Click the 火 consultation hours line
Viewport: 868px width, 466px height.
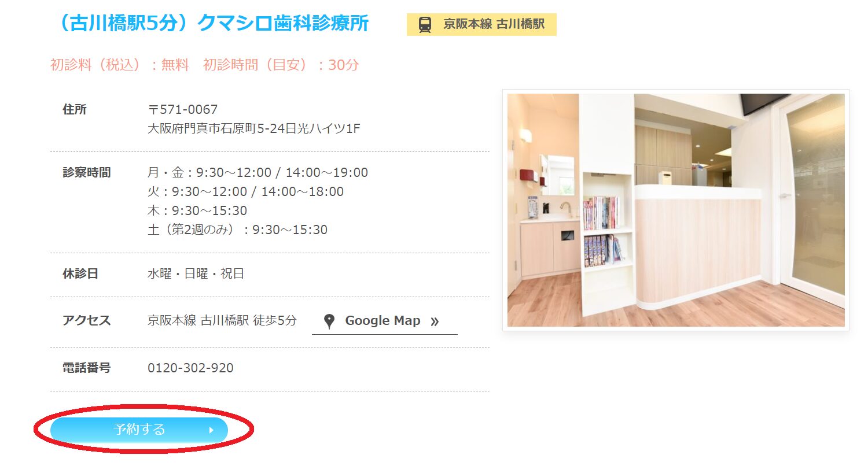click(245, 191)
